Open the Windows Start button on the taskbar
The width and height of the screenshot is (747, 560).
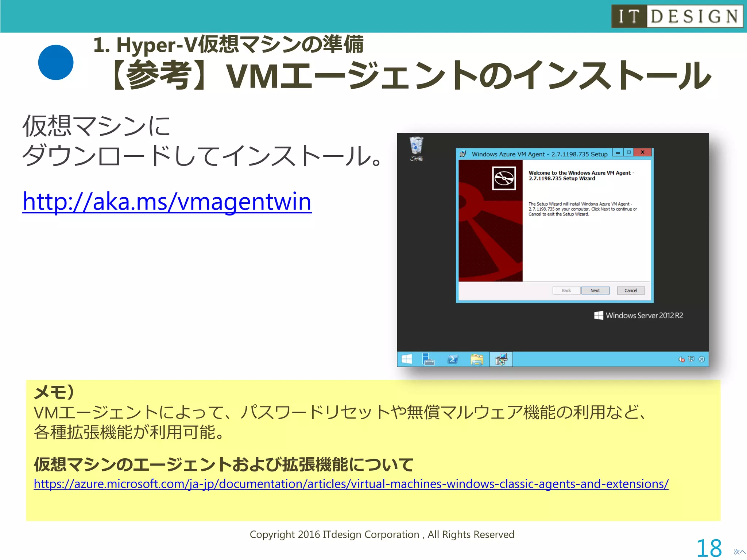pos(406,359)
